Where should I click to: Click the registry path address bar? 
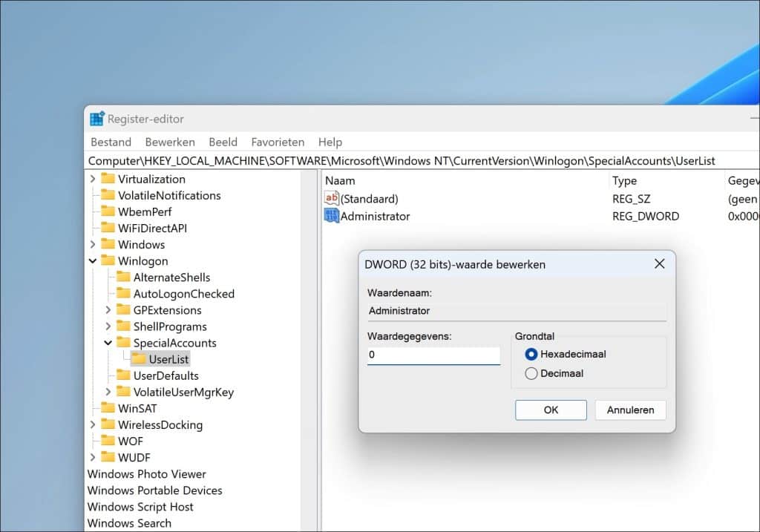click(x=422, y=161)
